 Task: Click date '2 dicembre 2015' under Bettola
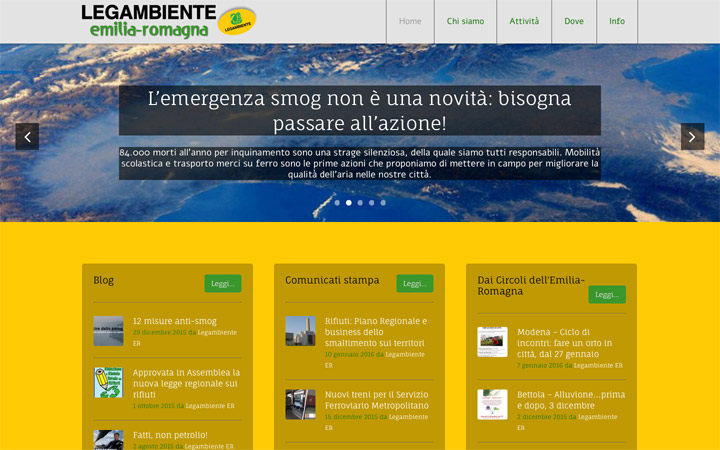(x=541, y=417)
